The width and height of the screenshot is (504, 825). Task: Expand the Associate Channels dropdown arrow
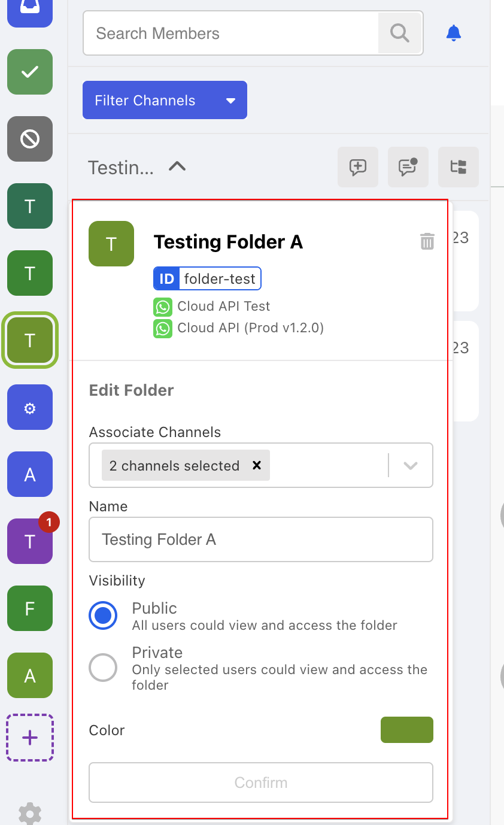(411, 466)
